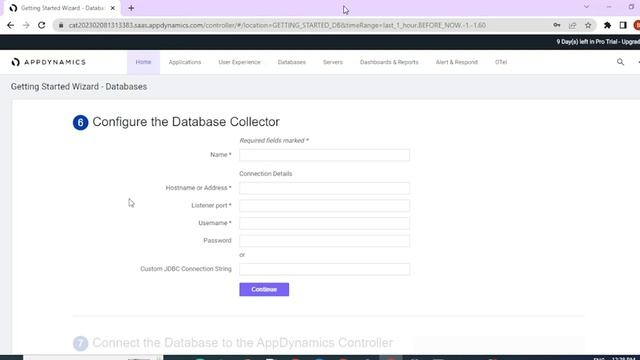Click the Name input field
The height and width of the screenshot is (360, 640).
pos(324,155)
